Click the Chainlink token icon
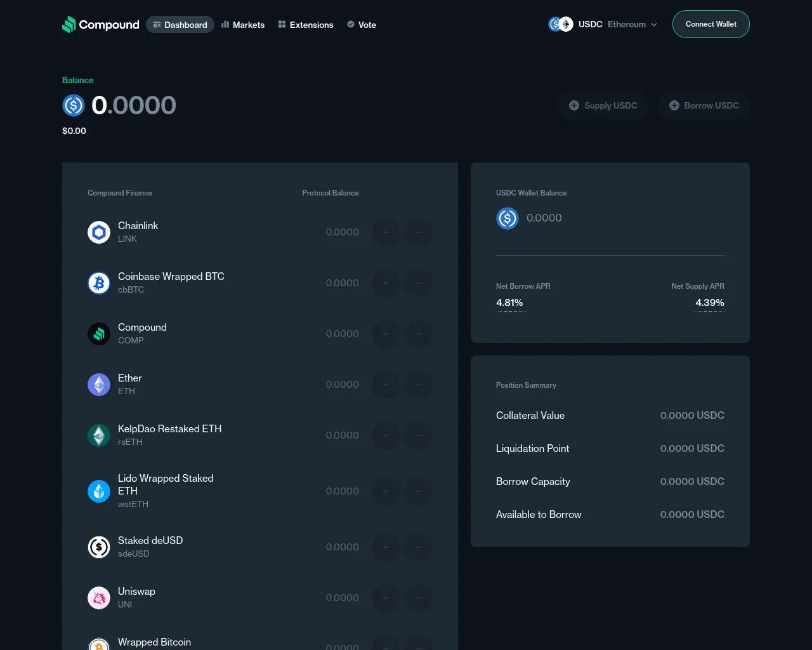This screenshot has width=812, height=650. point(99,232)
